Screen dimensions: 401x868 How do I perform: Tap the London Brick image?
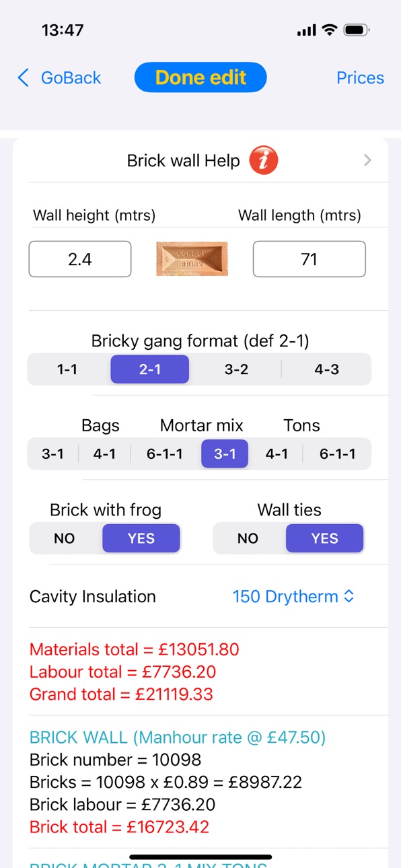tap(192, 259)
